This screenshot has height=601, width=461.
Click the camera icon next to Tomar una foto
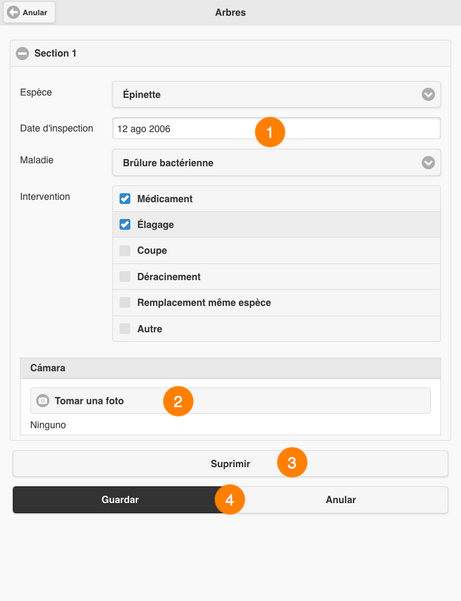[x=43, y=401]
